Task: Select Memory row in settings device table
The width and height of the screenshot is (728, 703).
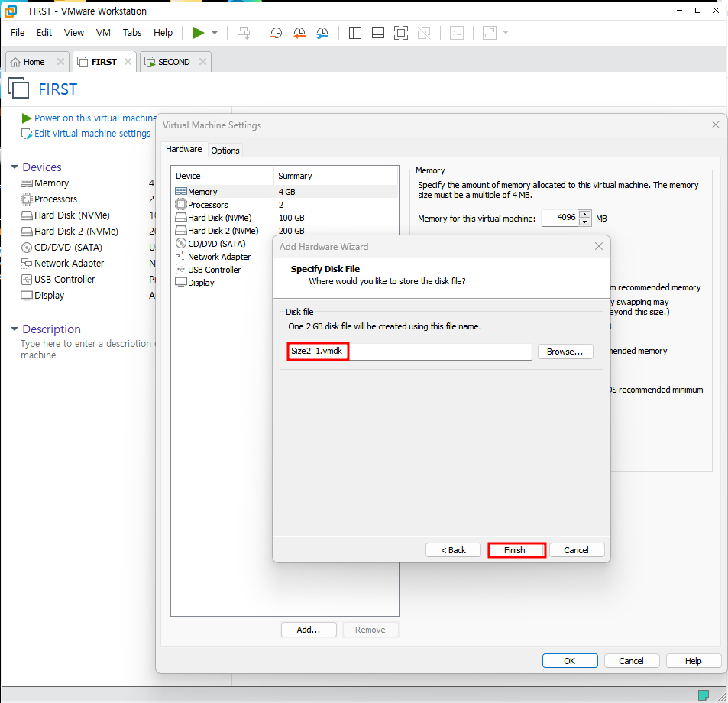Action: point(285,192)
